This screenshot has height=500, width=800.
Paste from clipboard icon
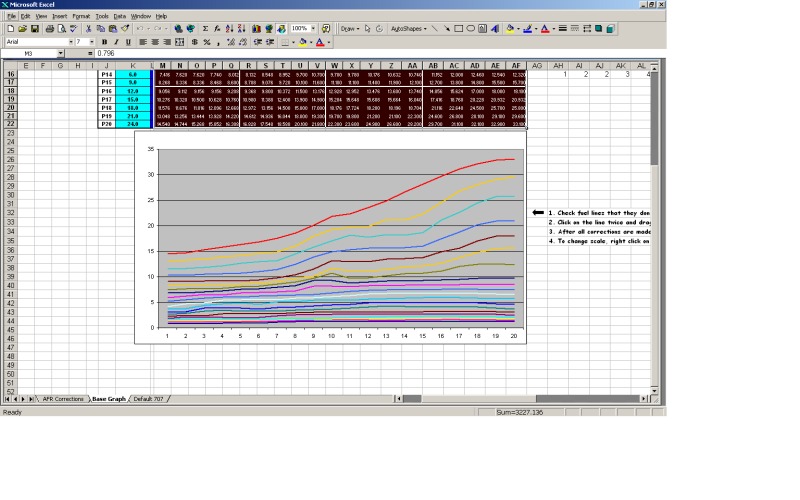(x=113, y=29)
